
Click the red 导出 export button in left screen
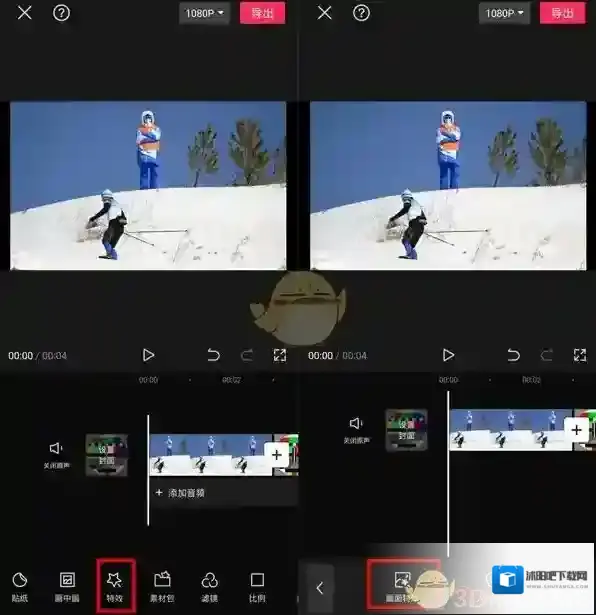click(262, 13)
